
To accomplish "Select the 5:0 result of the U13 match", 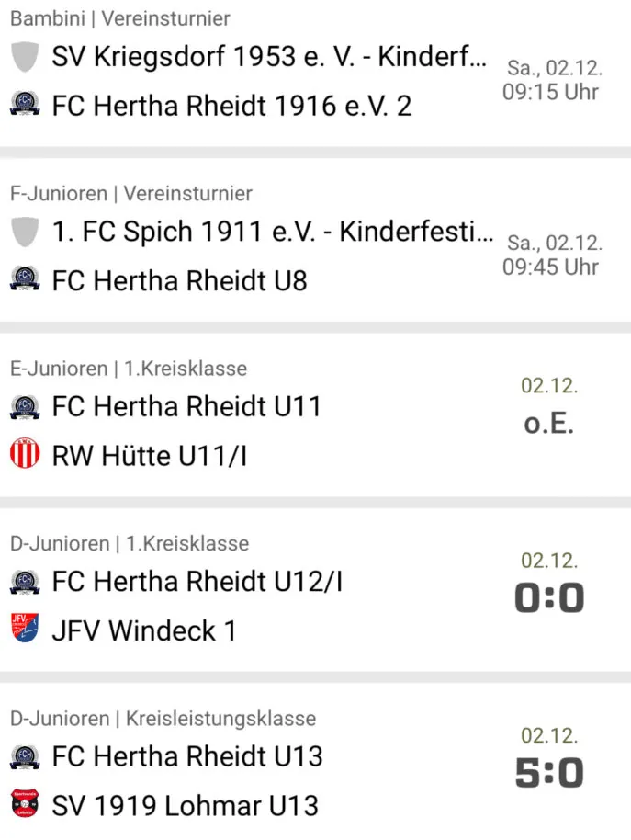I will (549, 773).
